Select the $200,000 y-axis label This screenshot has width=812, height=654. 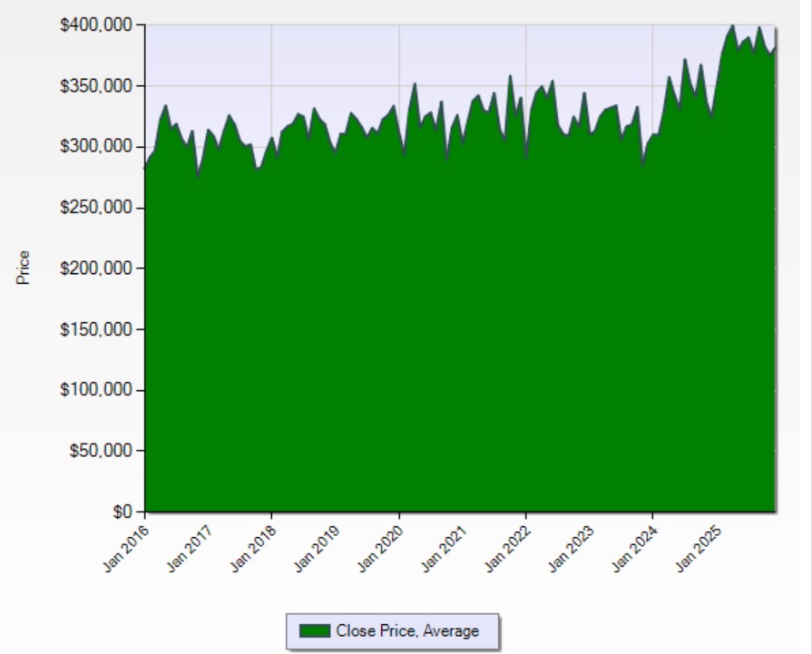102,268
